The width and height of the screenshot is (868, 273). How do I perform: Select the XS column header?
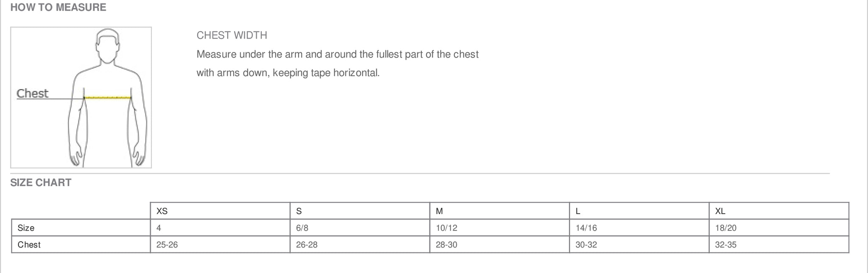pos(220,211)
